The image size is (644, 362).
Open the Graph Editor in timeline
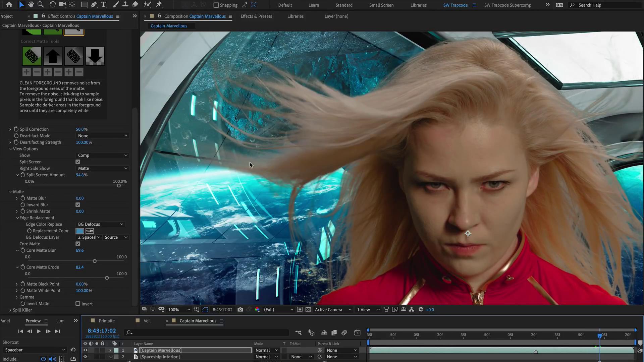357,333
